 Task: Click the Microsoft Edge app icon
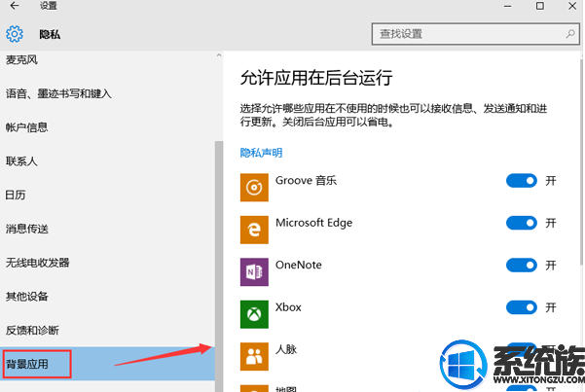click(x=254, y=230)
